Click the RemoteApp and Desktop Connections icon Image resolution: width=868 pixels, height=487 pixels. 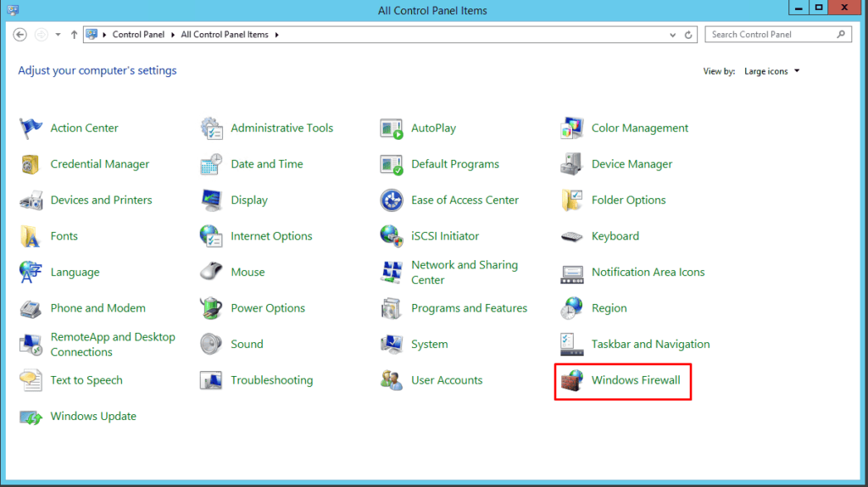[x=31, y=344]
